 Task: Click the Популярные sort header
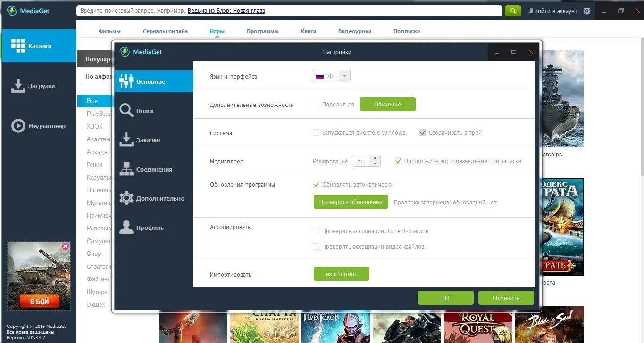(95, 59)
